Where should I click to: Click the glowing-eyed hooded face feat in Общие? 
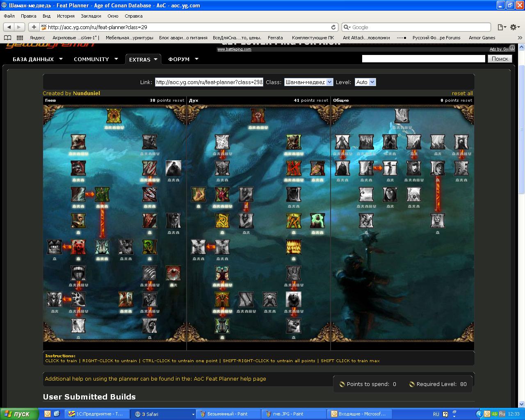pyautogui.click(x=390, y=194)
